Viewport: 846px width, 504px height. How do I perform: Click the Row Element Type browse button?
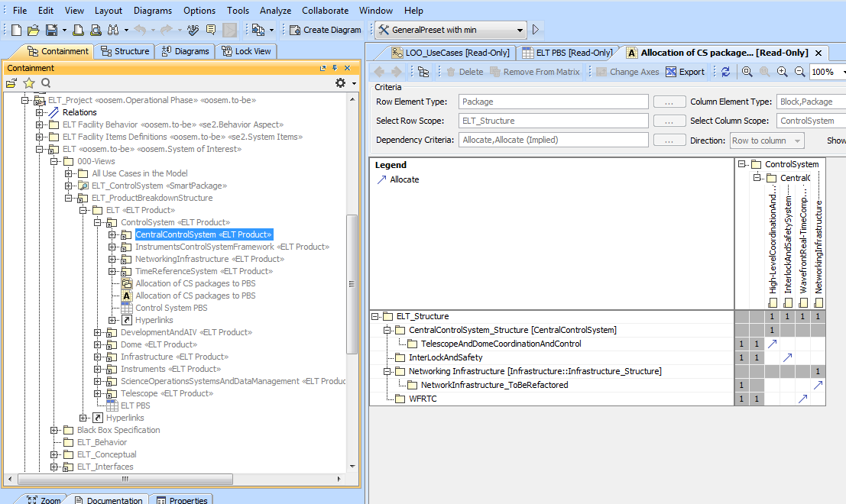tap(669, 102)
